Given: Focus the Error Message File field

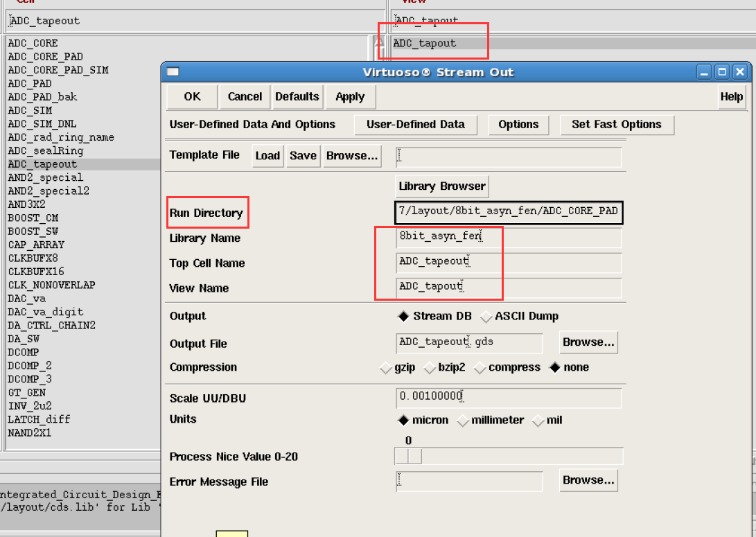Looking at the screenshot, I should [469, 482].
